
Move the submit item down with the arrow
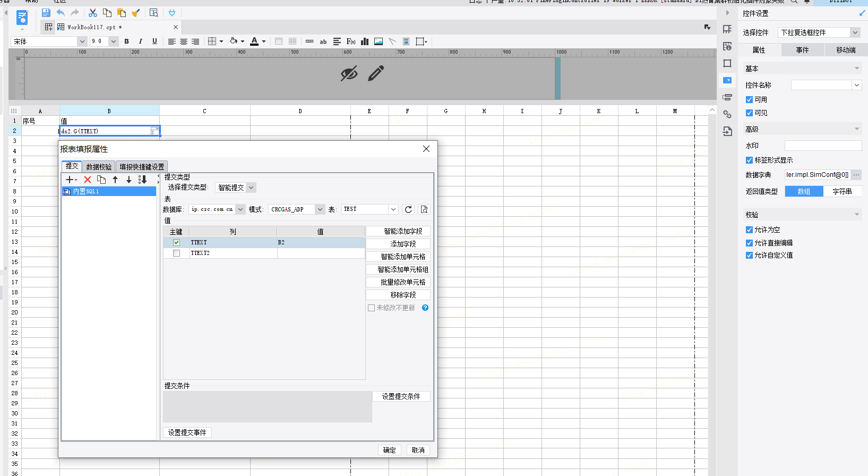128,180
